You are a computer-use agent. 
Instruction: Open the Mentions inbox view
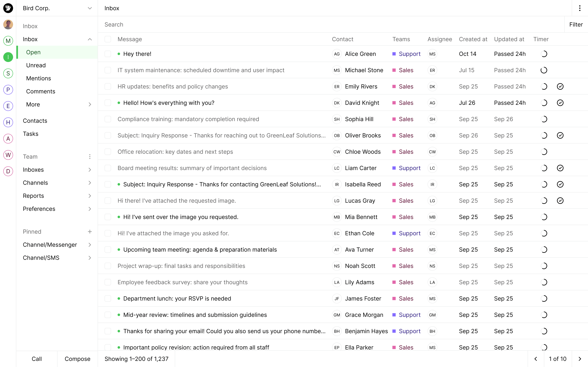pyautogui.click(x=39, y=78)
